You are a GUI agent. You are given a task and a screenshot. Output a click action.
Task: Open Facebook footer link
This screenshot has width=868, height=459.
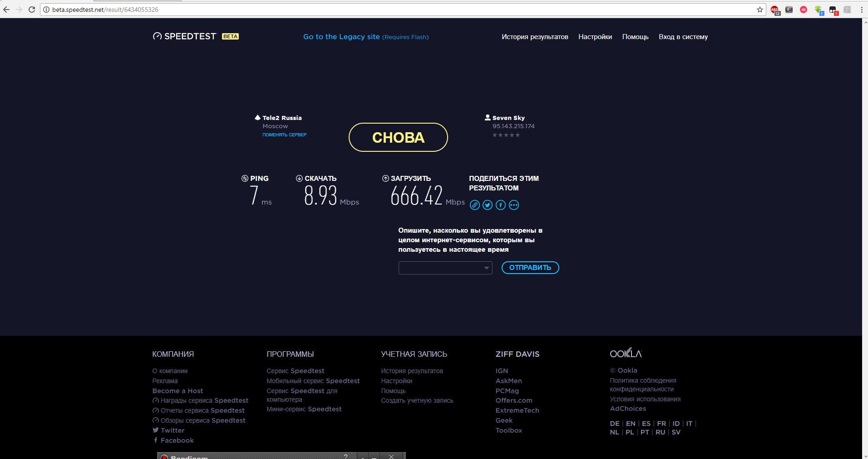tap(173, 440)
